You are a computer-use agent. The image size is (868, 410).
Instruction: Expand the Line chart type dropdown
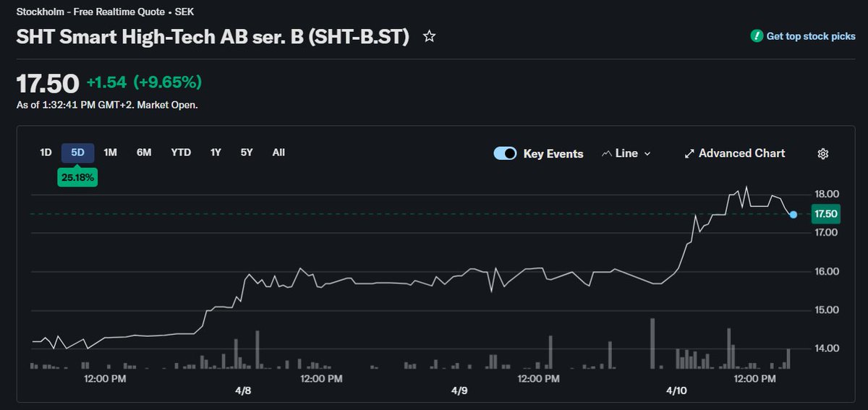[626, 153]
